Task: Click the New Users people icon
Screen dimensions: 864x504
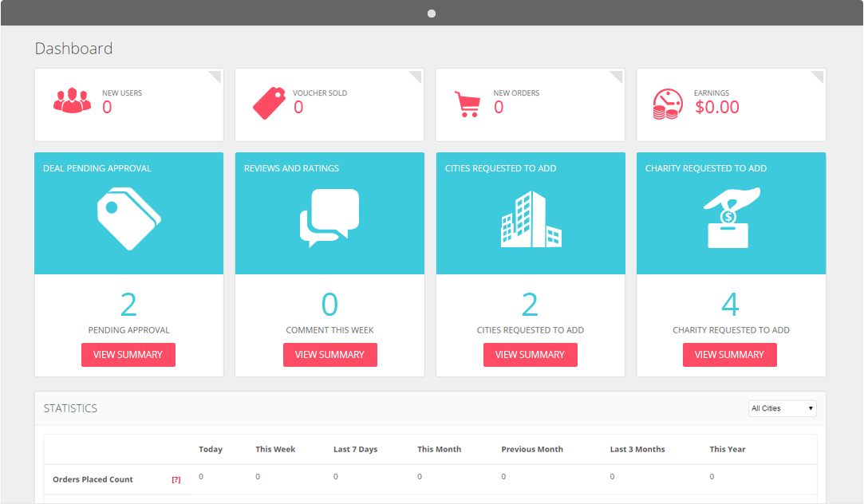Action: point(72,101)
